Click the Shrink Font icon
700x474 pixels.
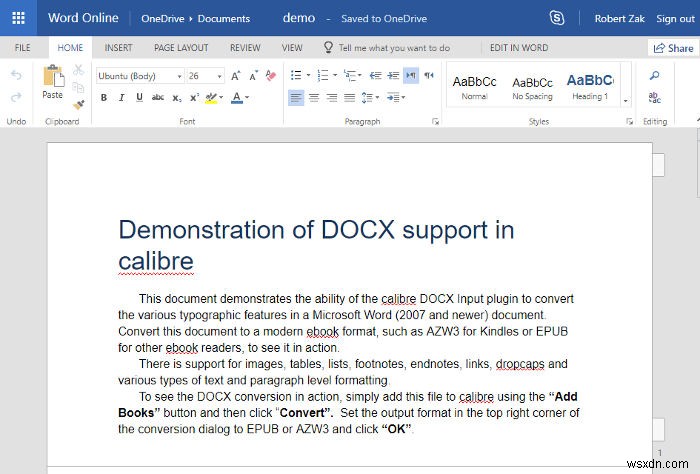pyautogui.click(x=254, y=76)
